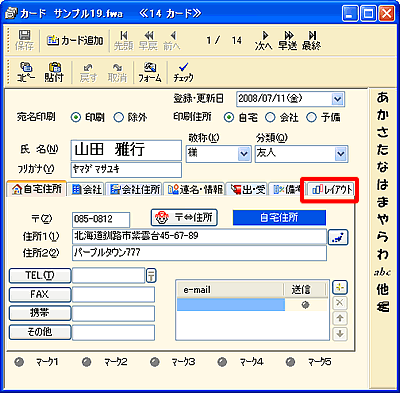
Task: Click the postal code field 085-0812
Action: (x=101, y=219)
